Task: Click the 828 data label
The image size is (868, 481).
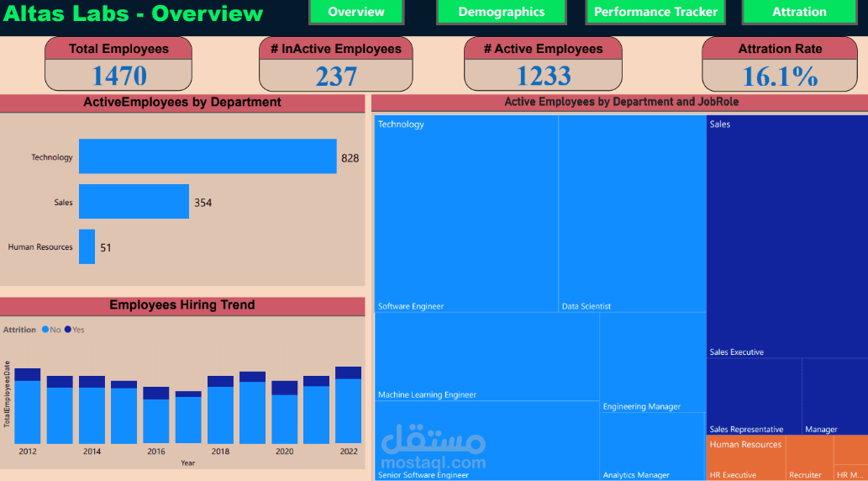Action: click(350, 158)
